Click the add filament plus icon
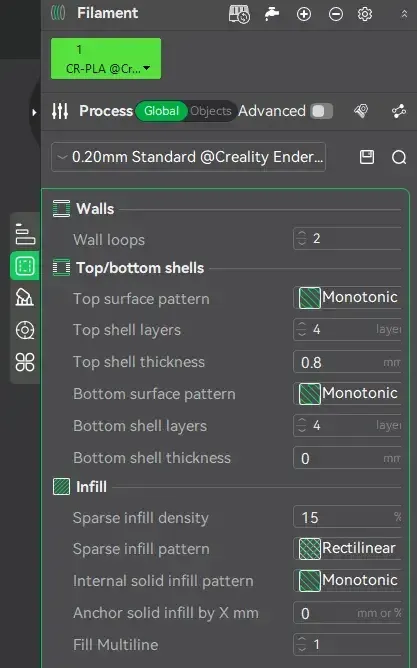 point(304,14)
